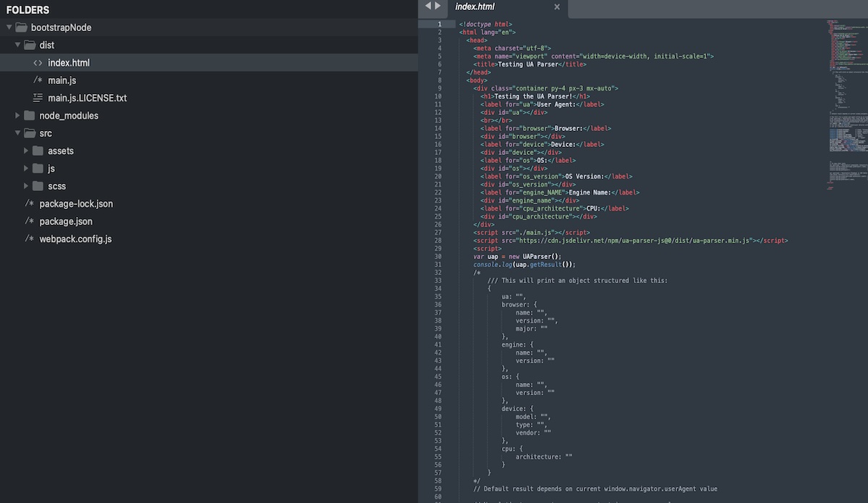Viewport: 868px width, 503px height.
Task: Click the back navigation arrow above editor
Action: pos(427,6)
